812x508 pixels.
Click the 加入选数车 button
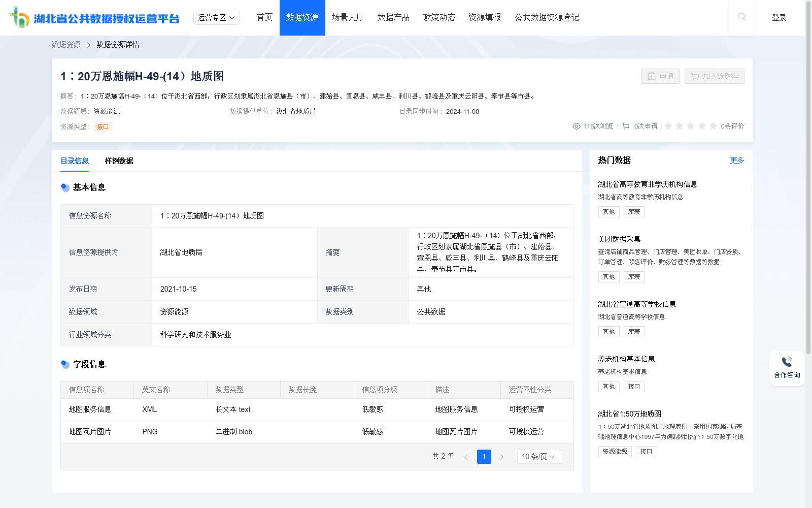[714, 76]
